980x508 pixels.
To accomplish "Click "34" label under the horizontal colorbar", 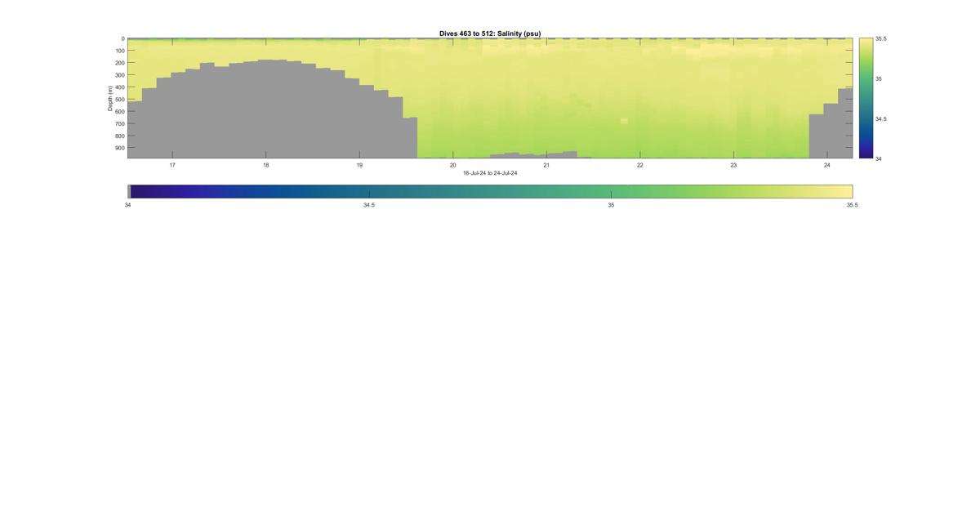I will [128, 206].
